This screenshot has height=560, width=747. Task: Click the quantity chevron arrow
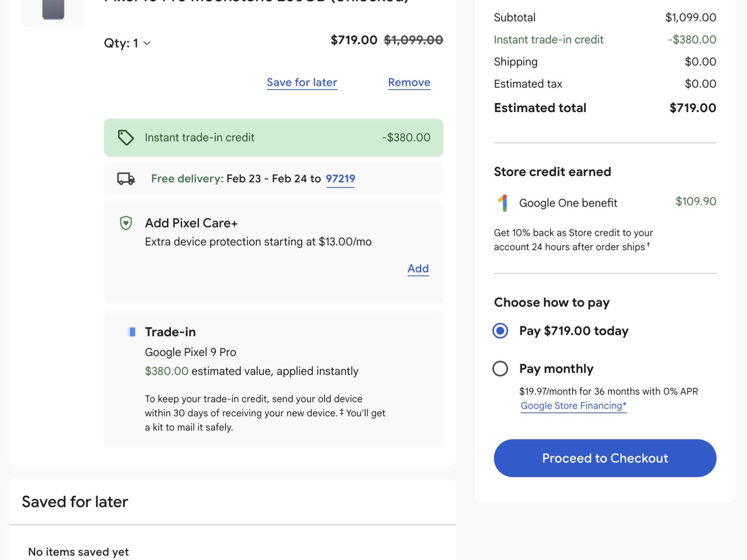pos(147,43)
